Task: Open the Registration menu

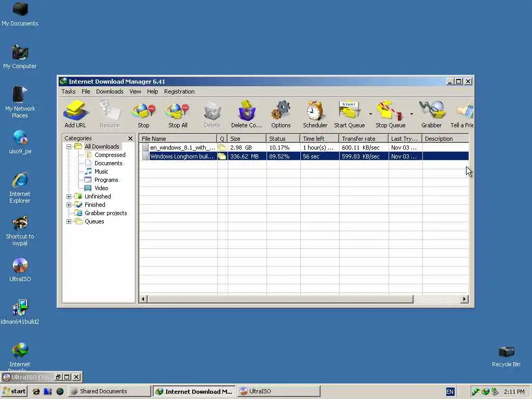Action: [x=179, y=91]
